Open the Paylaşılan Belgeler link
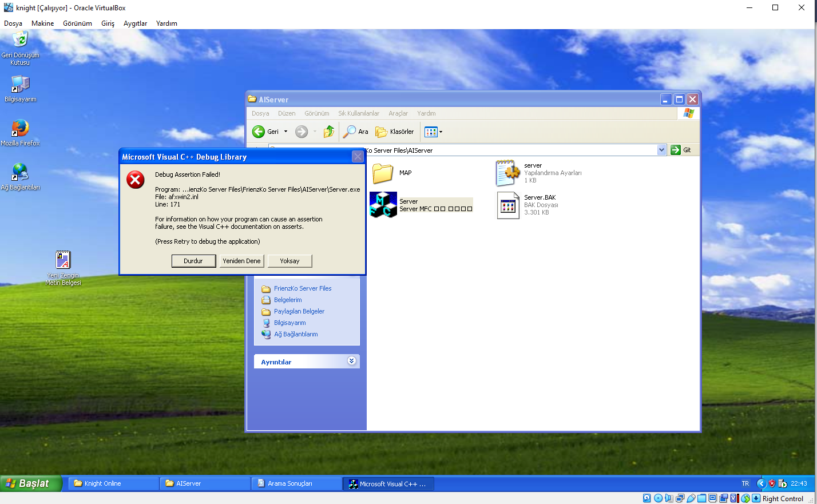Screen dimensions: 817x504 (x=299, y=311)
